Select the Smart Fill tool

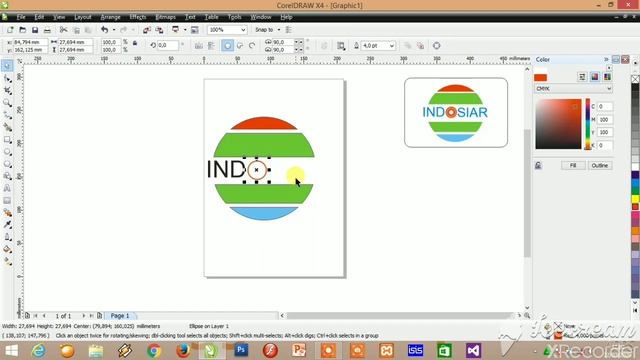[x=7, y=127]
